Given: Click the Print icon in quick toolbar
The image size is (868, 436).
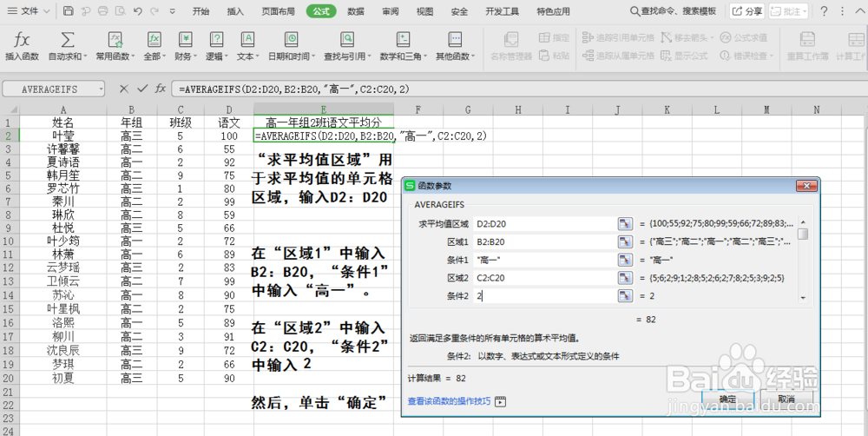Looking at the screenshot, I should pos(103,11).
